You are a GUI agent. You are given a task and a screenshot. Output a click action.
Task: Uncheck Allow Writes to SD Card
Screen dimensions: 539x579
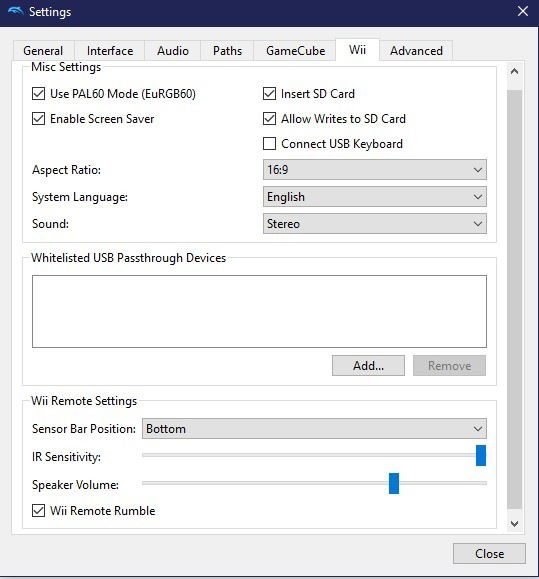pos(269,119)
